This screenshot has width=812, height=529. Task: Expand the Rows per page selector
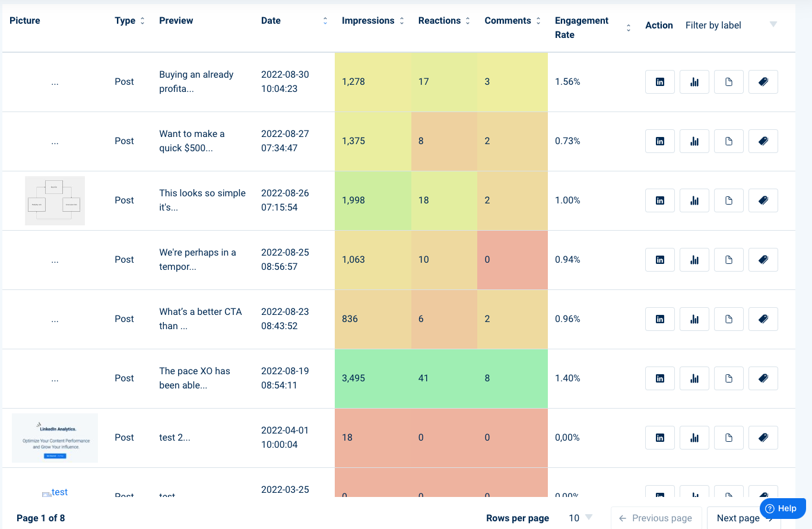(x=581, y=518)
